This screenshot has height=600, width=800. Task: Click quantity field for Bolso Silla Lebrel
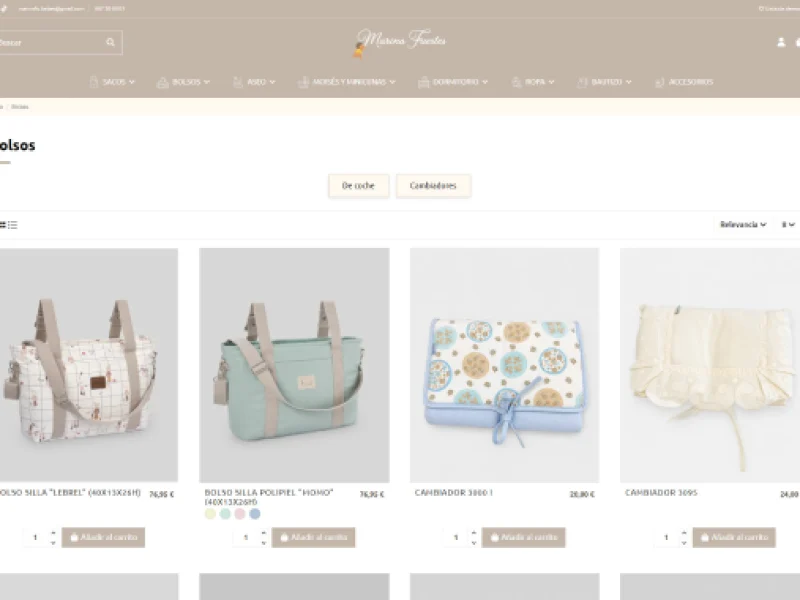pyautogui.click(x=36, y=537)
